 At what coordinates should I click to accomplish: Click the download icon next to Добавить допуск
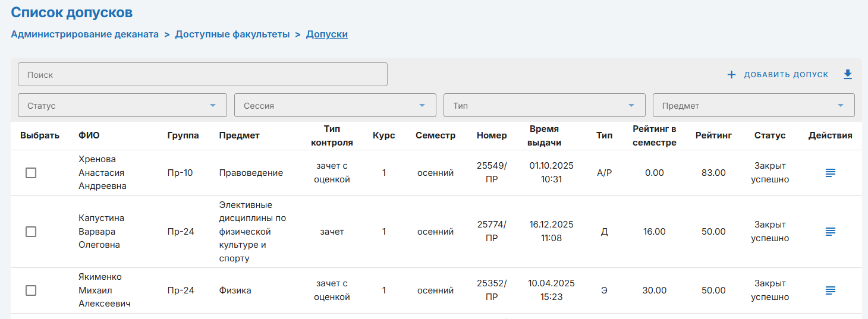tap(848, 74)
